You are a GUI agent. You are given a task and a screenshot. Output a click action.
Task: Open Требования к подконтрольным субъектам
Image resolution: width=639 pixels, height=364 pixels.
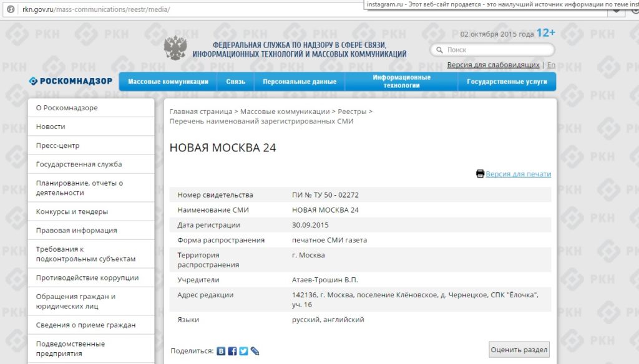91,254
